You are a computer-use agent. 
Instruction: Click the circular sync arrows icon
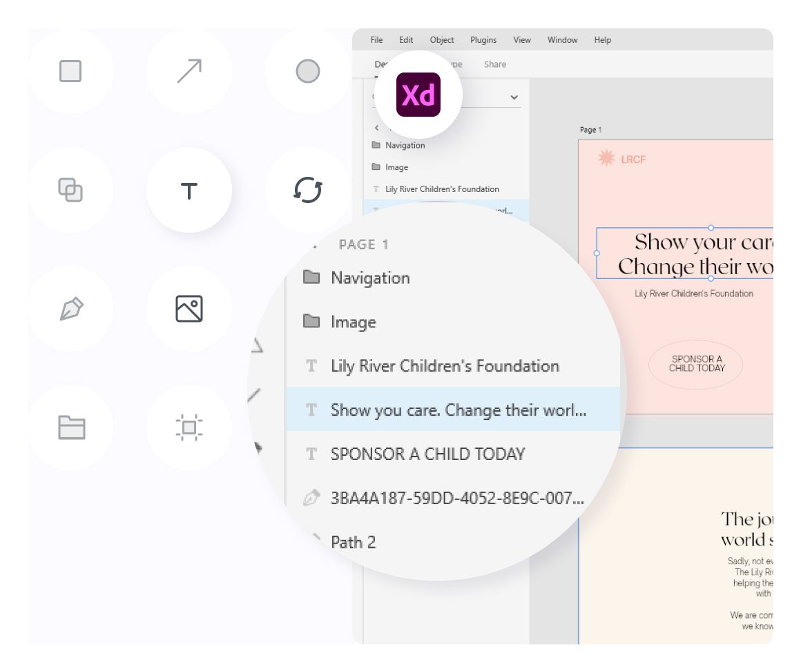pos(308,190)
